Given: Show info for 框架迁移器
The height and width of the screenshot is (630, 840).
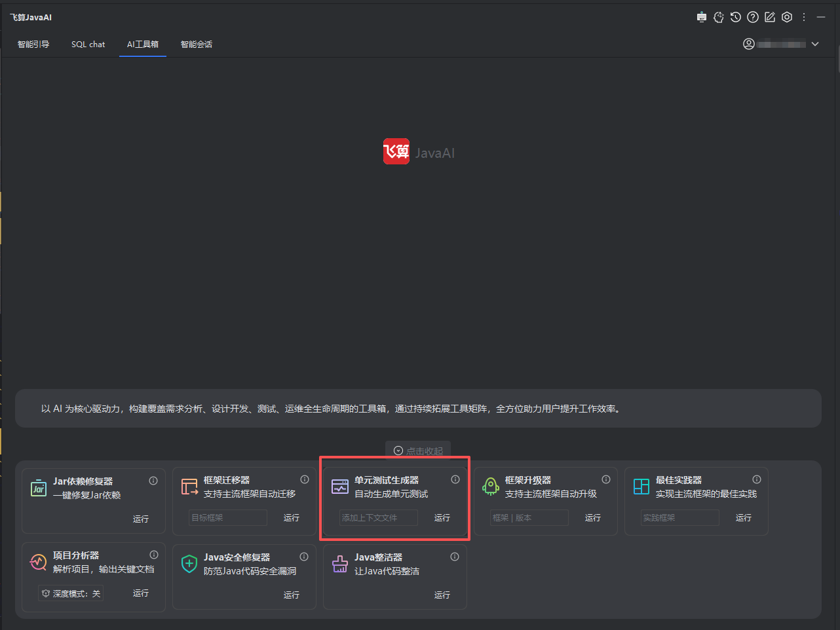Looking at the screenshot, I should 305,479.
